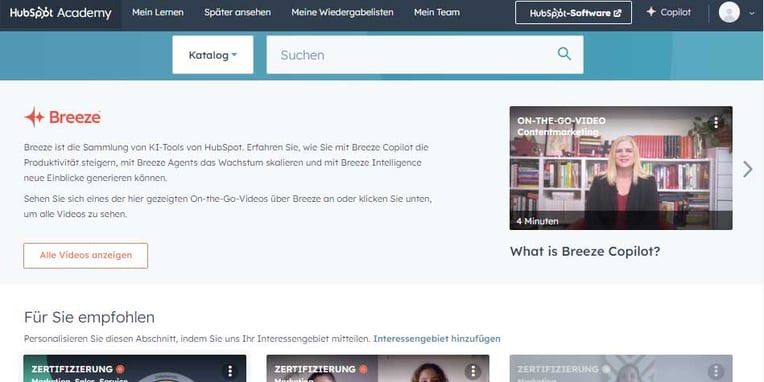Select the Mein Team menu item
Viewport: 764px width, 382px height.
(437, 13)
